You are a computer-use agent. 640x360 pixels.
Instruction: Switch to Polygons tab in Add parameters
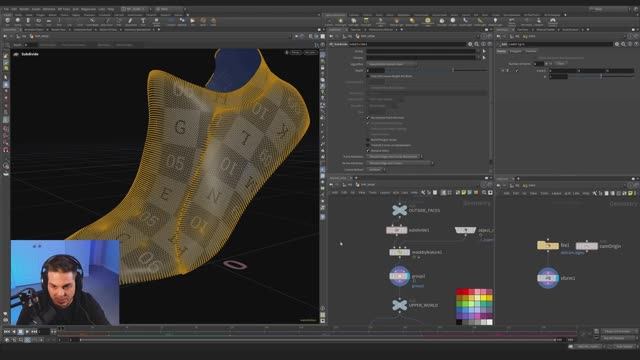[516, 51]
